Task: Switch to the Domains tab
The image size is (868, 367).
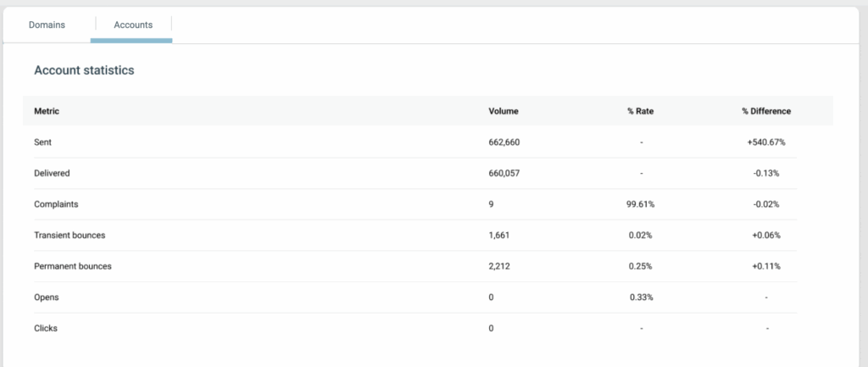Action: [47, 25]
